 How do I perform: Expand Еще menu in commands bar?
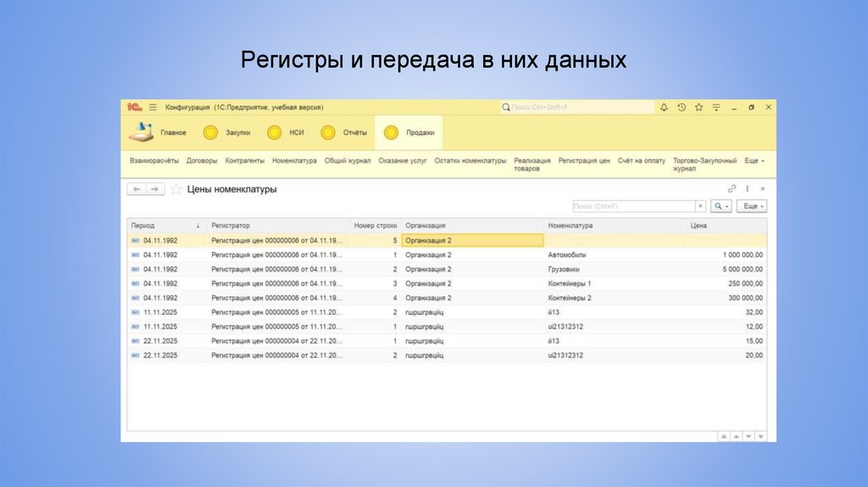click(x=754, y=160)
